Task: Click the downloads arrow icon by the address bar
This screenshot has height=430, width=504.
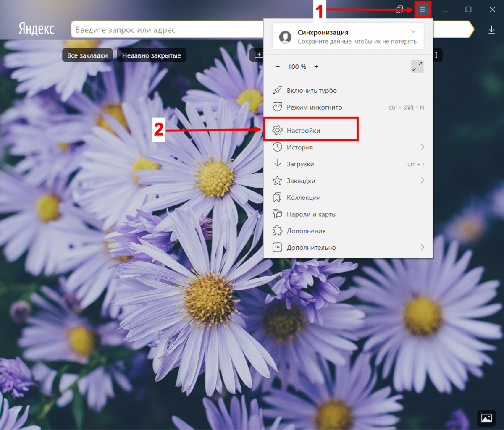Action: [491, 30]
